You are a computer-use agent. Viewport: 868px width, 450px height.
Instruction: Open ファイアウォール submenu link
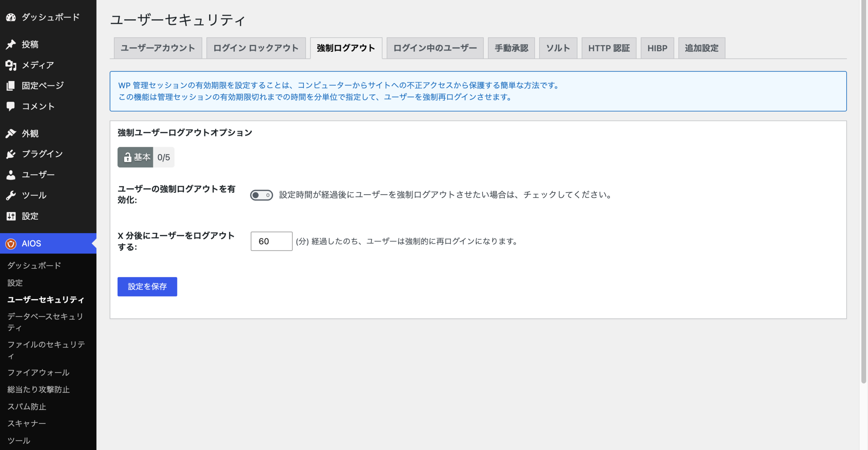pyautogui.click(x=38, y=372)
